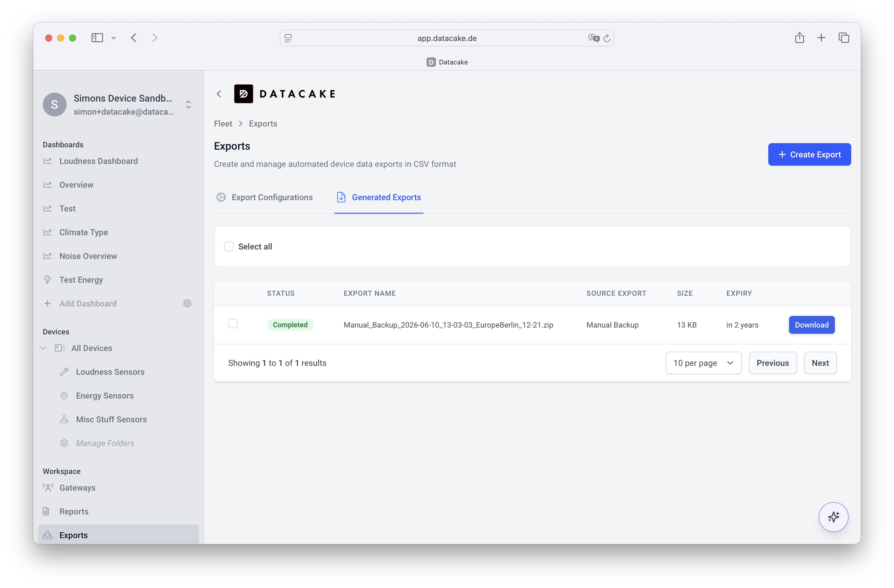Click the Exports download tray icon

click(47, 535)
